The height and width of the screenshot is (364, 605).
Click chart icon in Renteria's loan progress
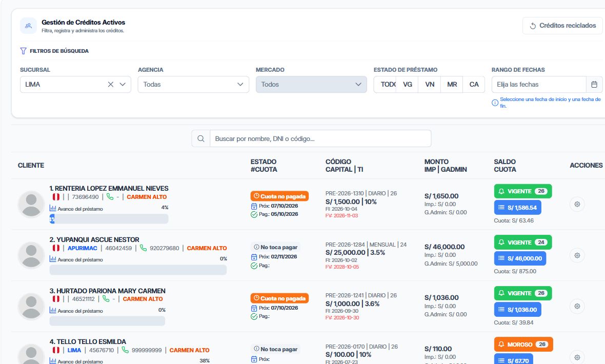53,208
